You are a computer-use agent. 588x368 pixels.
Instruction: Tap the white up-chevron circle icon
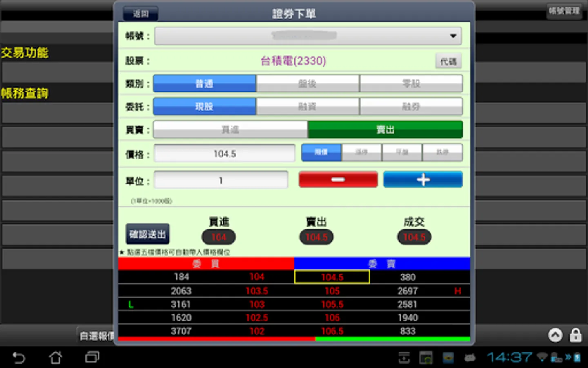click(555, 335)
